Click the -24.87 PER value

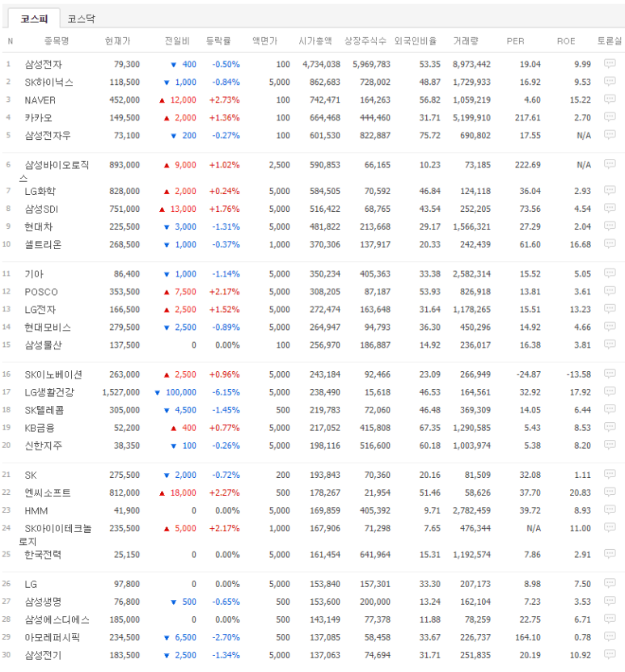pos(528,374)
